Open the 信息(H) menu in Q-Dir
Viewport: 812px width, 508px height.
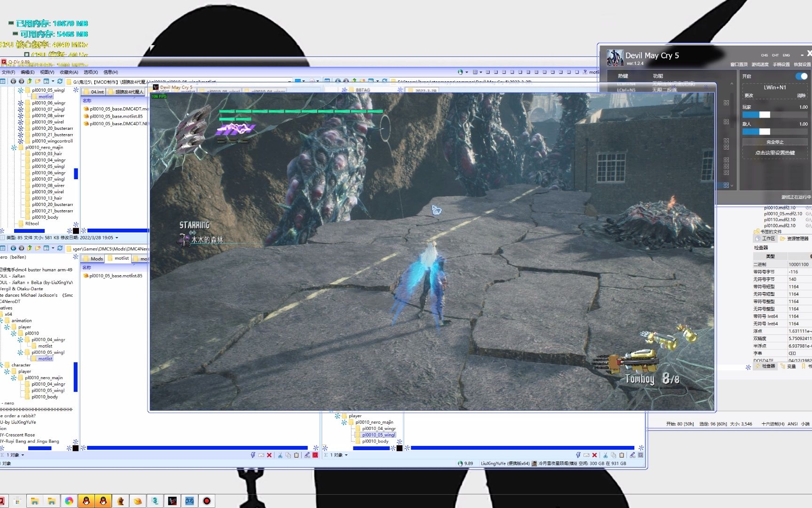(x=111, y=72)
